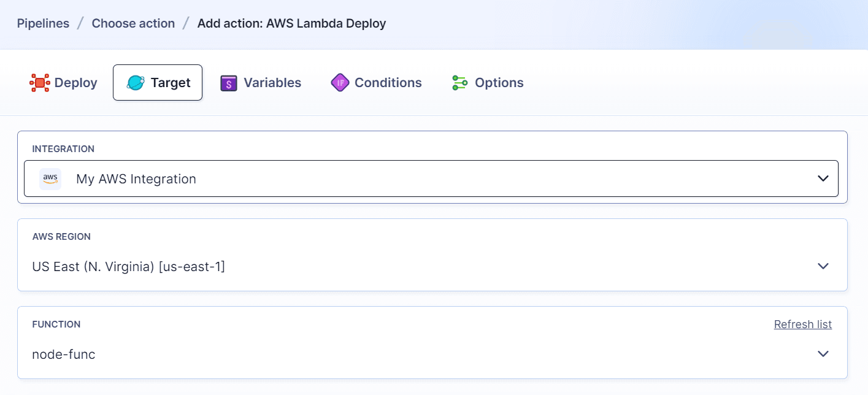Click the AWS logo in the Integration field
Image resolution: width=868 pixels, height=395 pixels.
coord(50,178)
